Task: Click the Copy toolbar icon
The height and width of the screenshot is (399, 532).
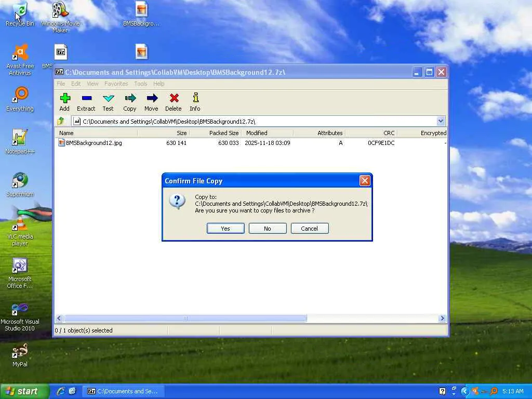Action: click(x=130, y=98)
